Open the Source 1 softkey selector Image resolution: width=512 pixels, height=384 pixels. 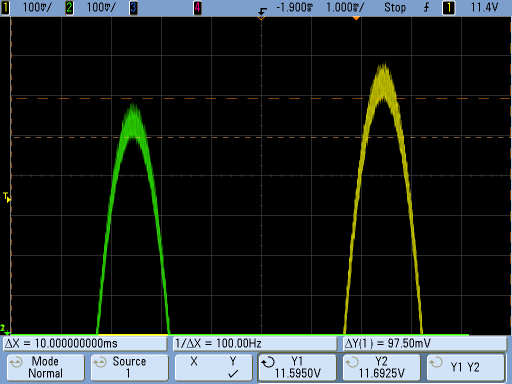pyautogui.click(x=130, y=368)
